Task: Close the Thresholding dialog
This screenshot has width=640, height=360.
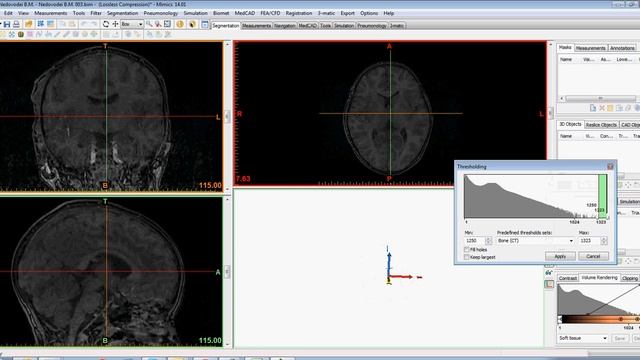Action: [x=610, y=167]
